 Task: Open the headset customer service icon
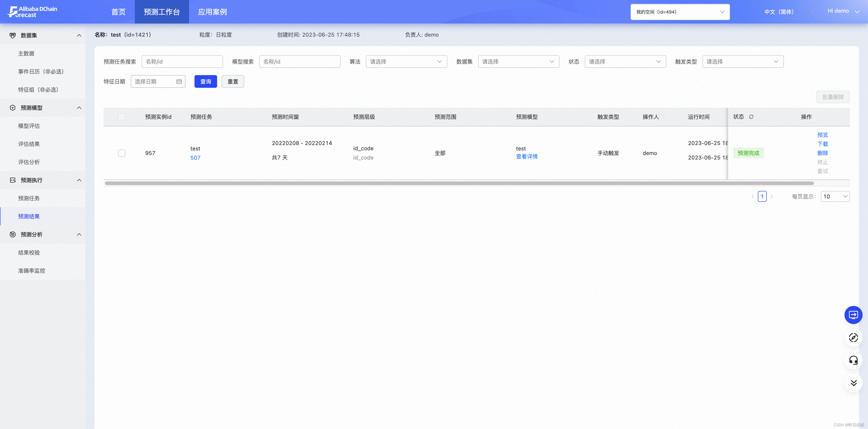pyautogui.click(x=853, y=360)
